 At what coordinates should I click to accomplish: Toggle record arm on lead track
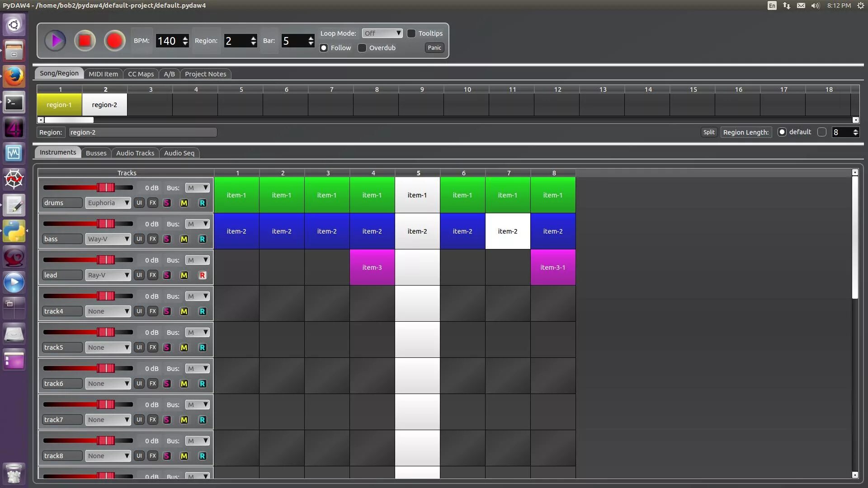point(202,275)
